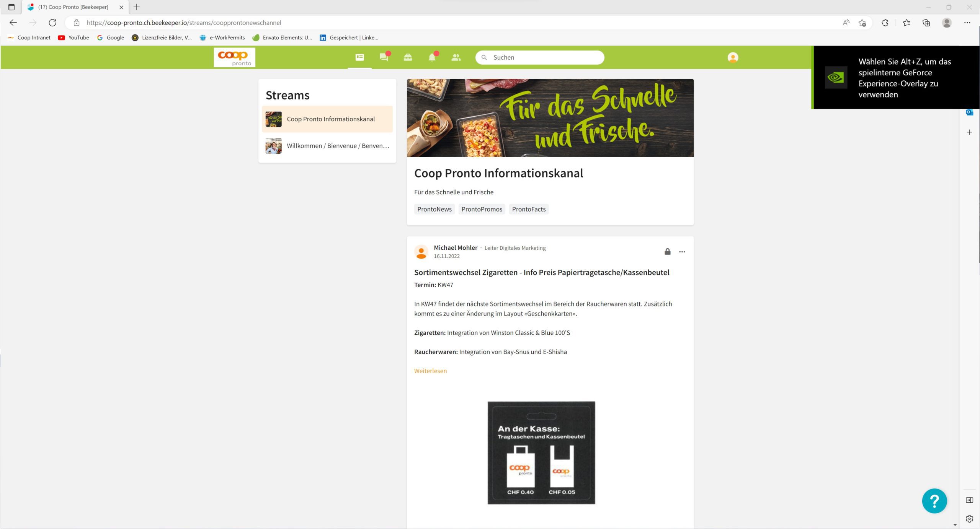Image resolution: width=980 pixels, height=529 pixels.
Task: Open the YouTube bookmark
Action: (73, 37)
